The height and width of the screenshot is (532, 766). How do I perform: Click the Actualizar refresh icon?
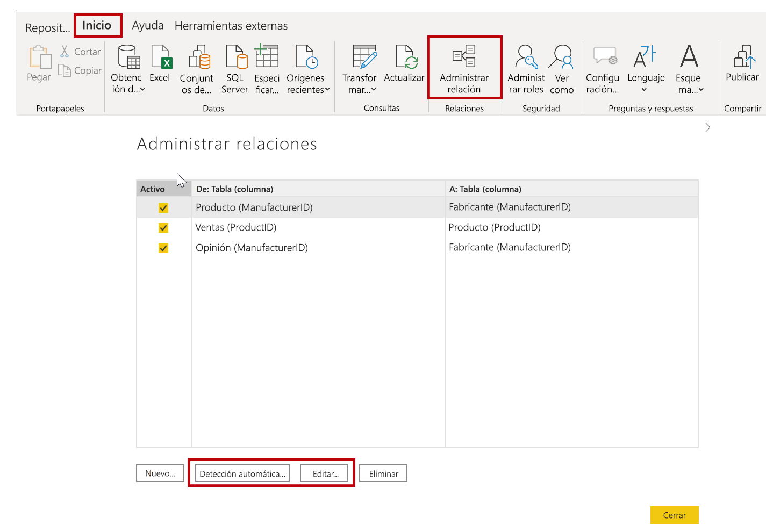(406, 56)
